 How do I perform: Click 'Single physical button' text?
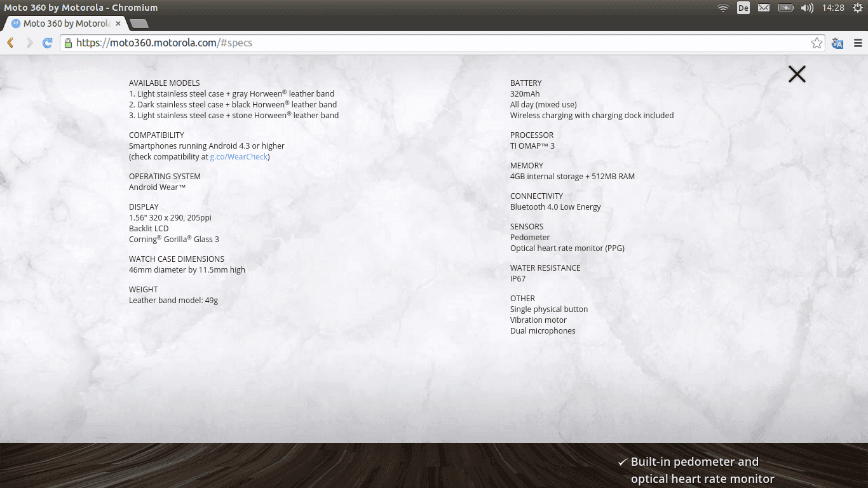click(x=549, y=309)
